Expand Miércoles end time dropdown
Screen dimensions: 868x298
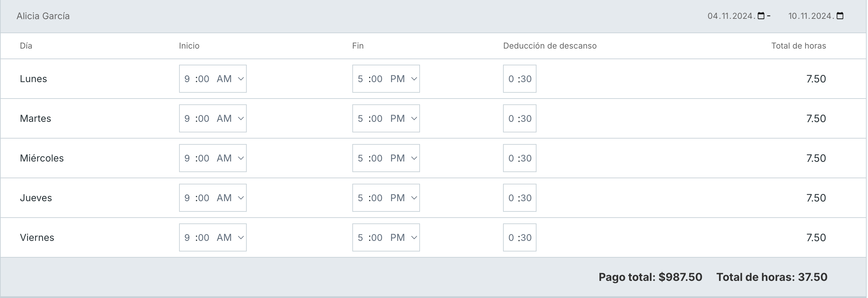click(x=386, y=158)
